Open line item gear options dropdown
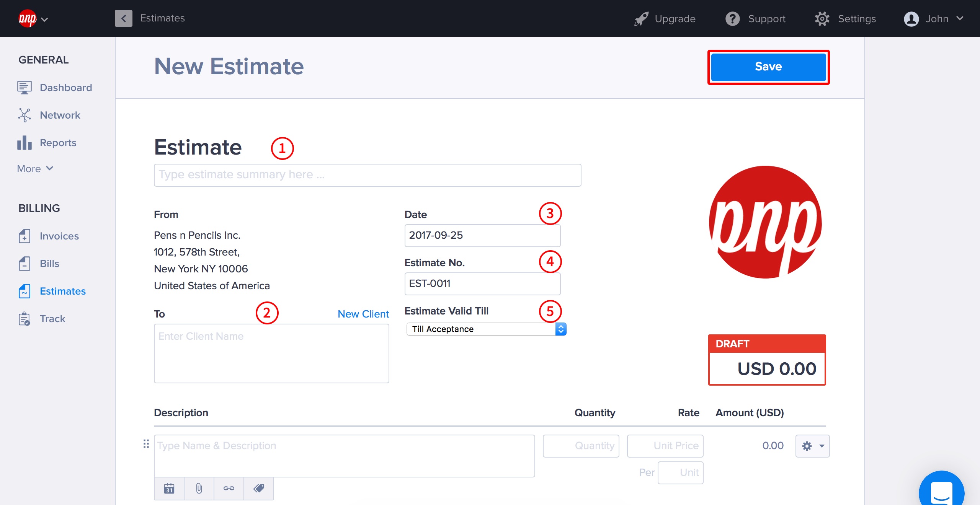Image resolution: width=980 pixels, height=505 pixels. tap(812, 446)
